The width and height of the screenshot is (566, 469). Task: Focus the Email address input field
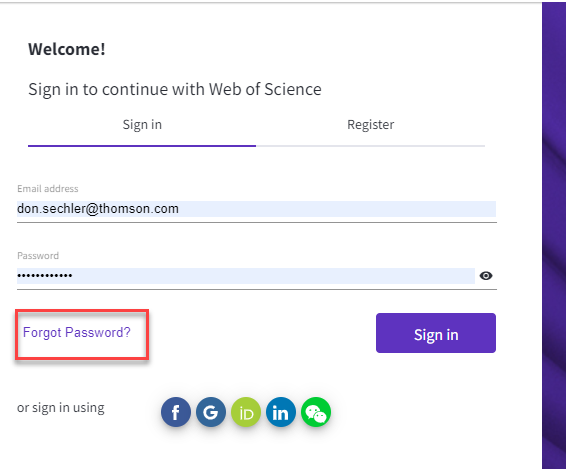point(256,209)
